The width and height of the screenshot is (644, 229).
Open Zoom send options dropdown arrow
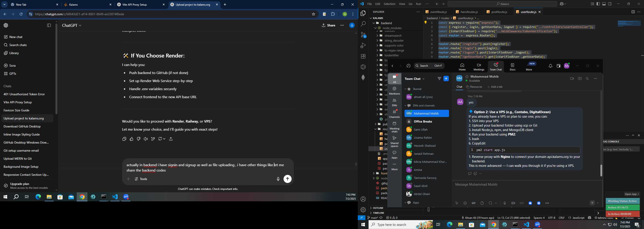[x=598, y=203]
